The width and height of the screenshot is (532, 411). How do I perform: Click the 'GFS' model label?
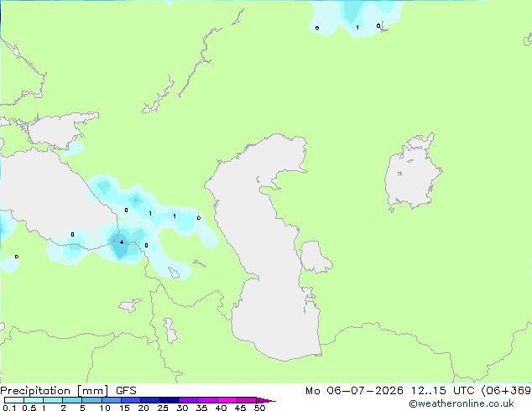[126, 391]
